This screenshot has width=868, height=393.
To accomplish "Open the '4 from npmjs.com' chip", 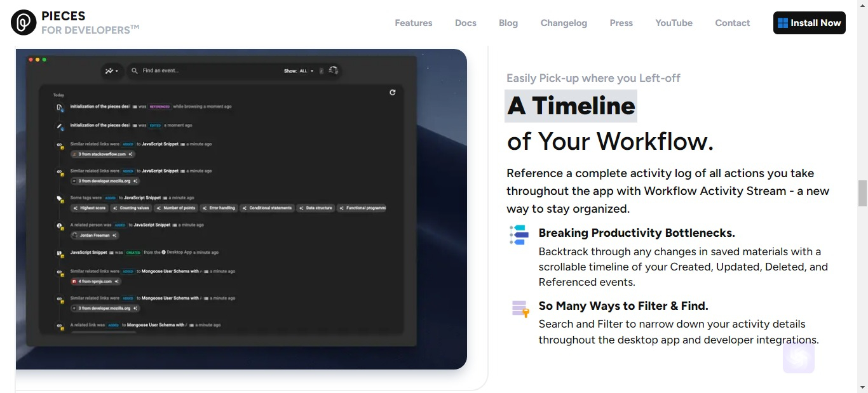I will pyautogui.click(x=95, y=281).
